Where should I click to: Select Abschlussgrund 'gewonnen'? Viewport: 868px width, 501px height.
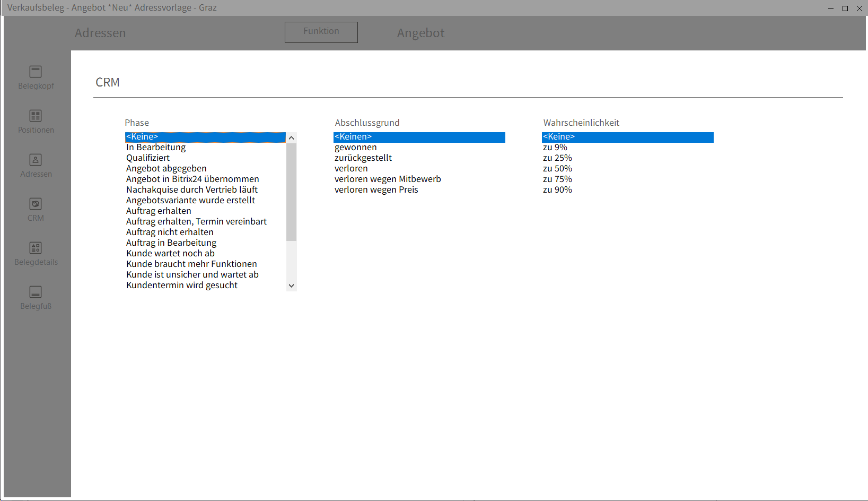pos(419,148)
